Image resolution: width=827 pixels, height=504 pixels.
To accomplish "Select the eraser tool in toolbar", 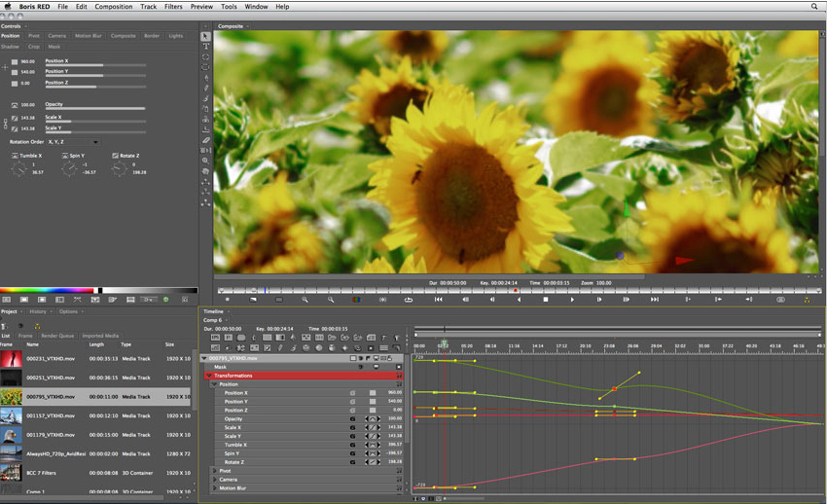I will (205, 140).
